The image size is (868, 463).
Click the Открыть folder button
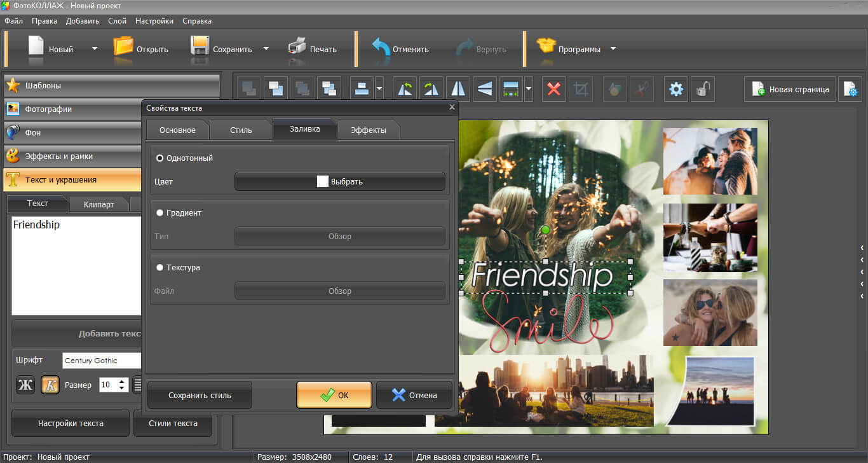pos(141,48)
